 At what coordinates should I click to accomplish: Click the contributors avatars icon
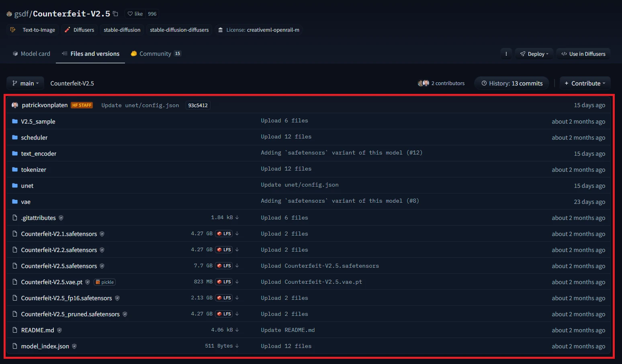point(423,83)
